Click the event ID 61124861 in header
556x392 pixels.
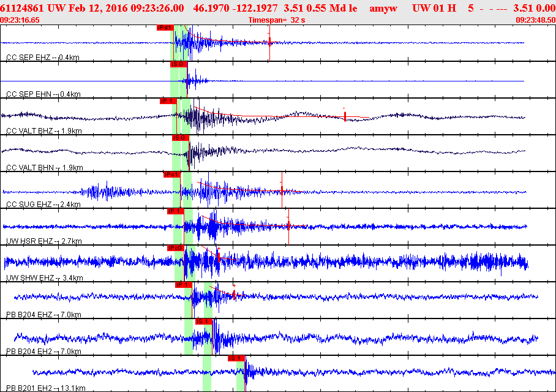pyautogui.click(x=22, y=8)
